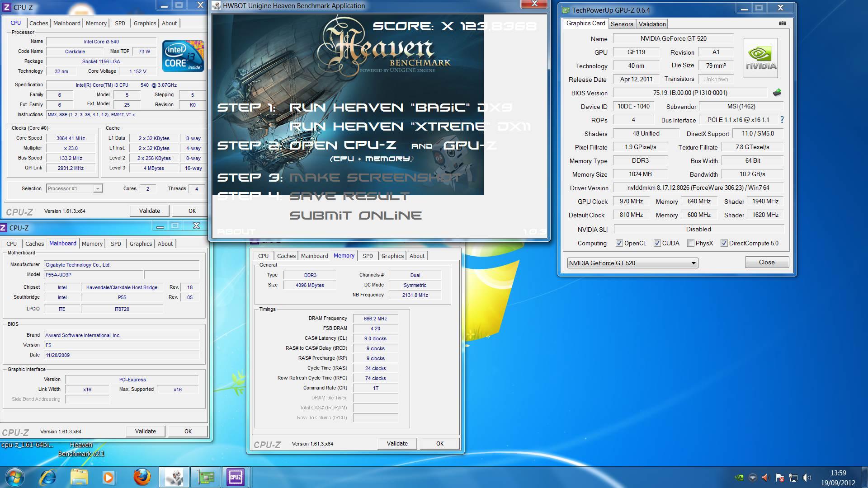The width and height of the screenshot is (868, 488).
Task: Open the Processor #1 selection dropdown
Action: click(x=75, y=188)
